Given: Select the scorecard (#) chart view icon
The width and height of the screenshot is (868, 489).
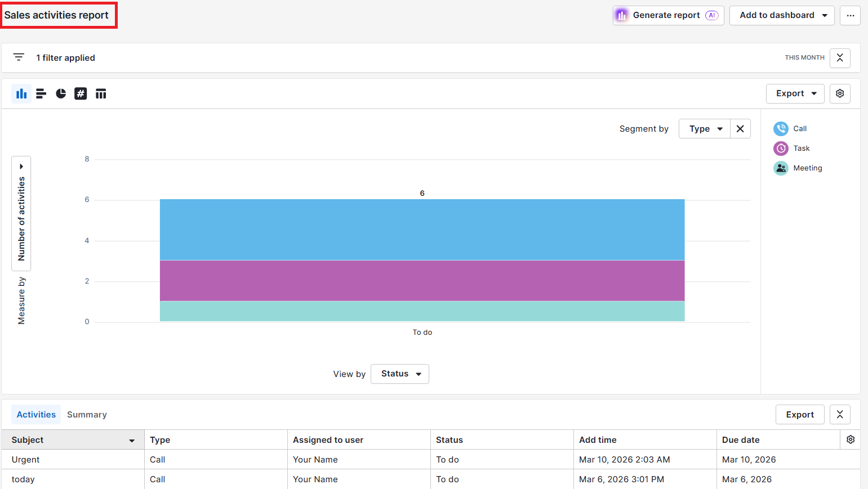Looking at the screenshot, I should click(81, 93).
